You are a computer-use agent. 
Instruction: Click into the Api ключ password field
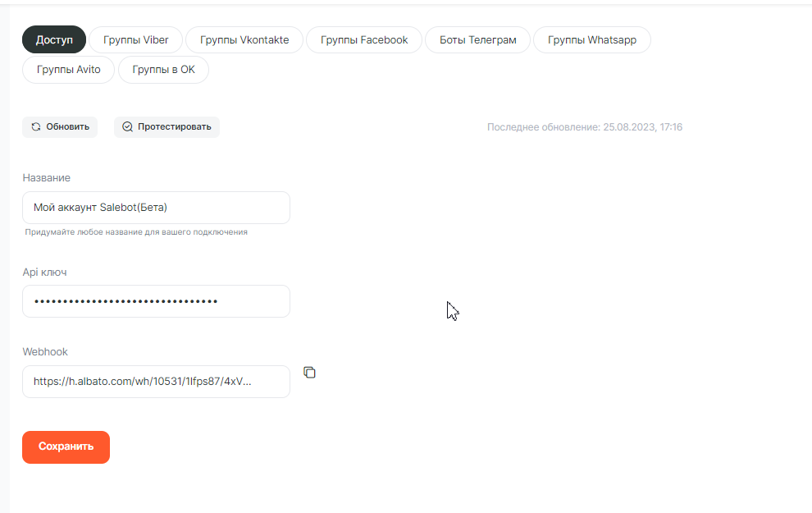pyautogui.click(x=156, y=301)
